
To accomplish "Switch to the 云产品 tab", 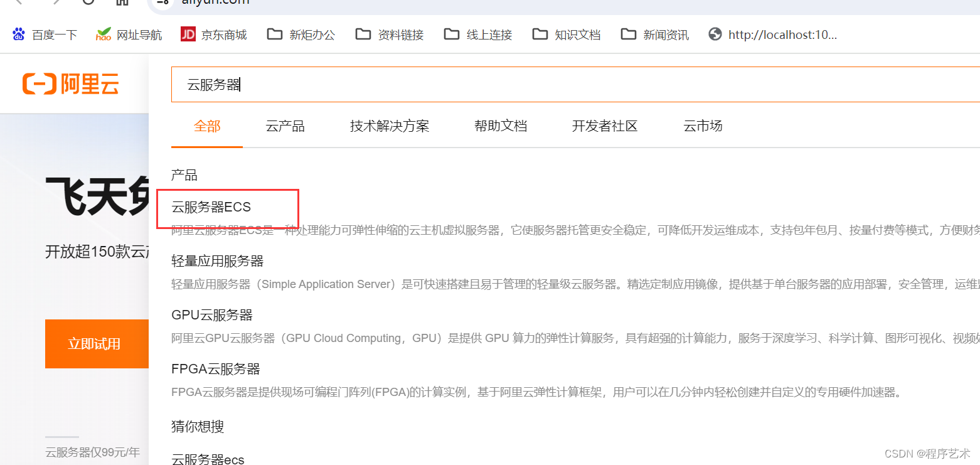I will click(x=285, y=126).
